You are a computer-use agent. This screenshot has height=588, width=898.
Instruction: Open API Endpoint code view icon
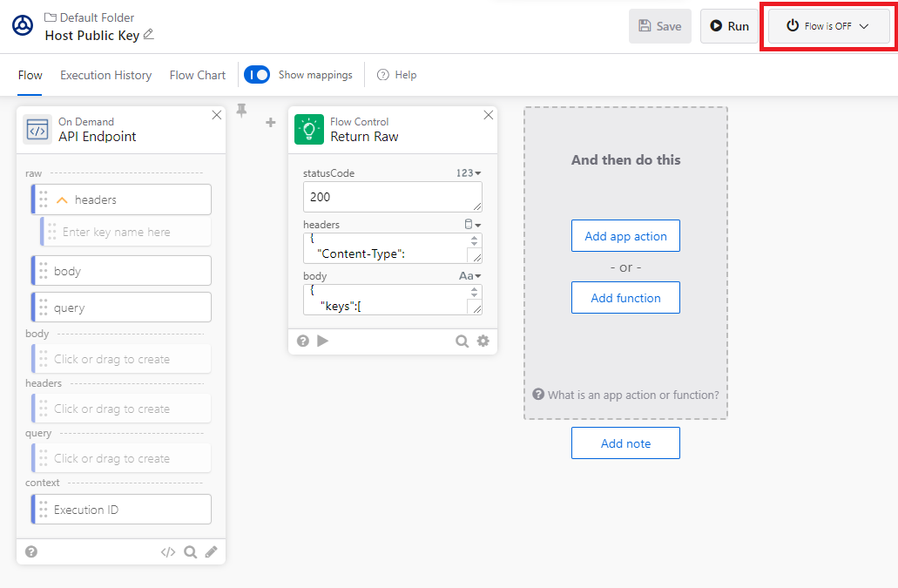168,552
